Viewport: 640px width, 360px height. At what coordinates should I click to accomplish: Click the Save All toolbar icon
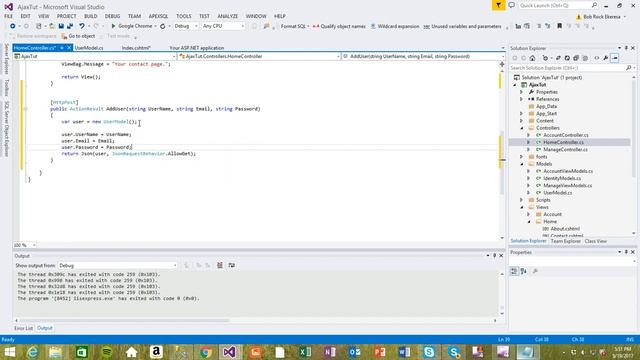pyautogui.click(x=70, y=26)
